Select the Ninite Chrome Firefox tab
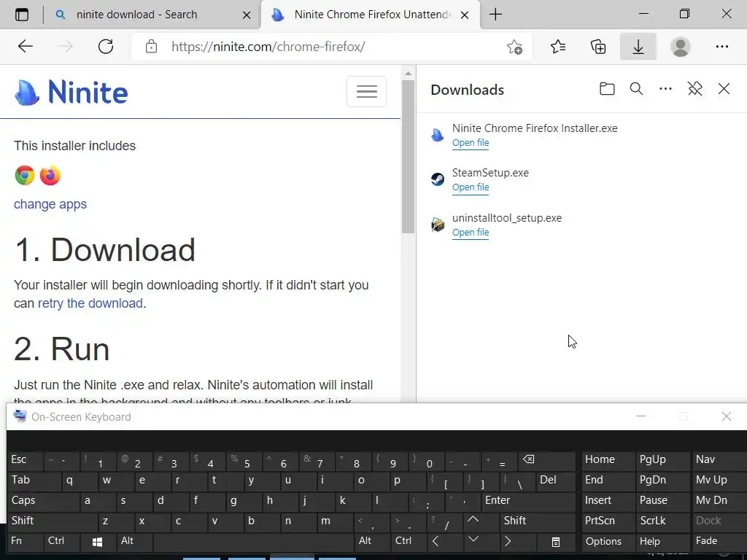The image size is (747, 560). (x=371, y=15)
